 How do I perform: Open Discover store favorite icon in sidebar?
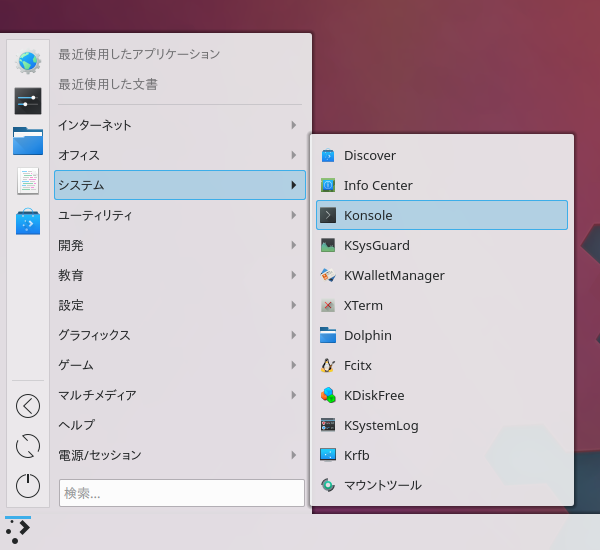click(28, 221)
